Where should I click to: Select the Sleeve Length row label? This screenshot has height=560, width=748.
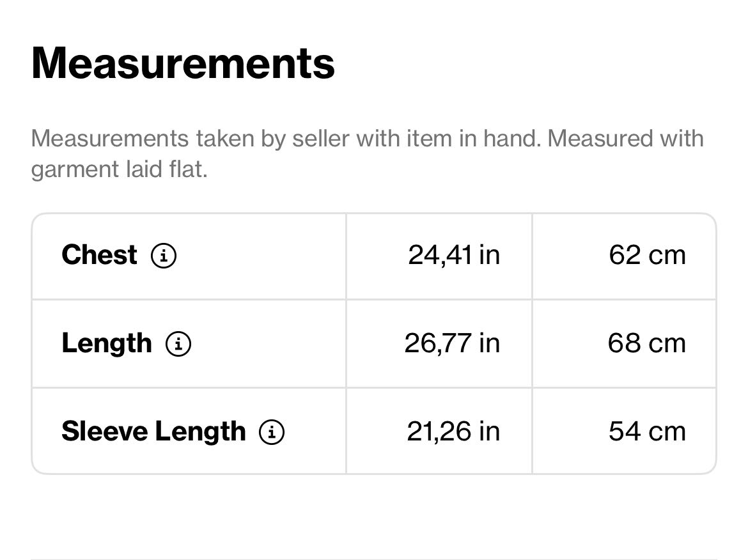153,432
